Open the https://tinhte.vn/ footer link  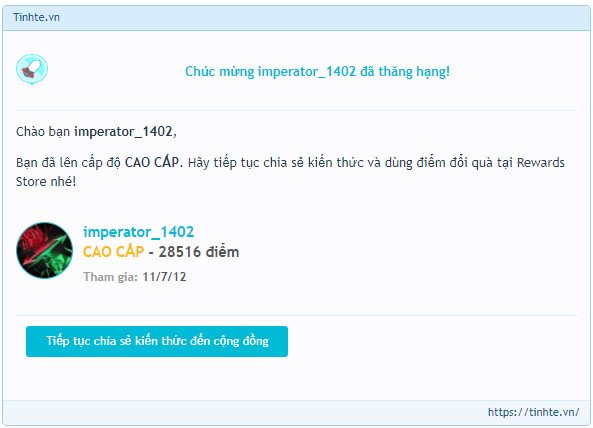coord(533,412)
